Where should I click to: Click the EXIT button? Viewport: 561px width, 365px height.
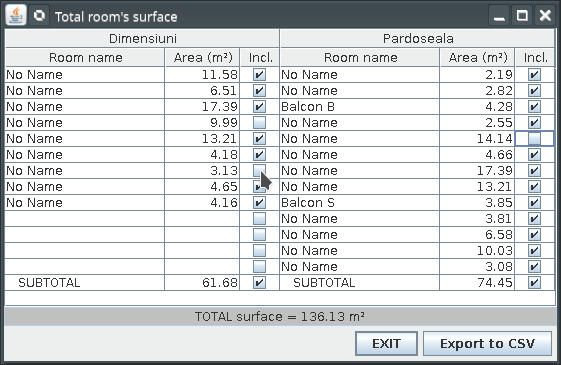[x=386, y=344]
